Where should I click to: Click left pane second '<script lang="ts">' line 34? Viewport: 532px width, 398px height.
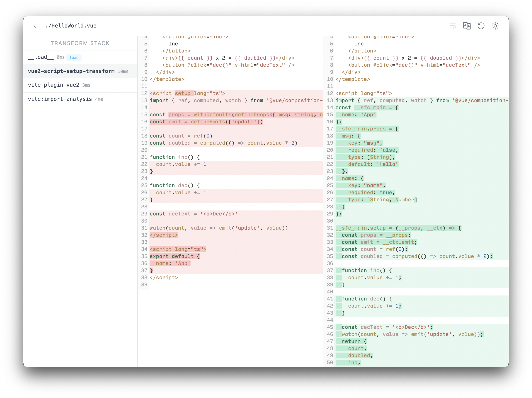tap(178, 249)
